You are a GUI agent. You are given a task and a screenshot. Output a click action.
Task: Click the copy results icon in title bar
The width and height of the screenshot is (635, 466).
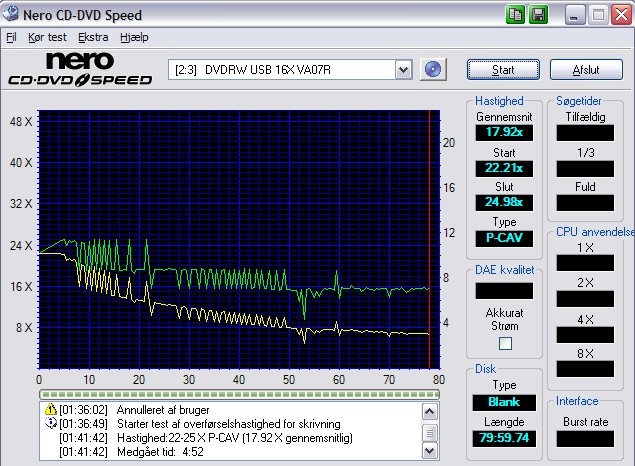(x=515, y=15)
